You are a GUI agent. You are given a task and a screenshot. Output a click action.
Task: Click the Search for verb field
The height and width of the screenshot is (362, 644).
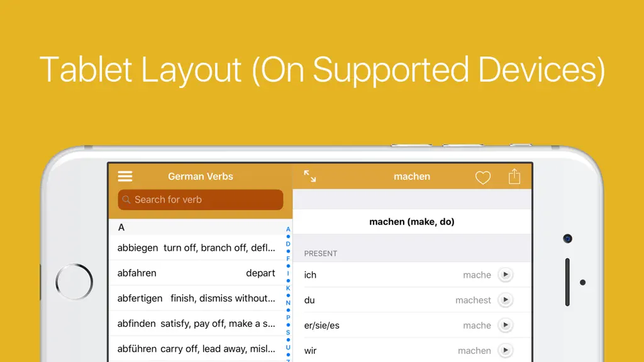201,199
